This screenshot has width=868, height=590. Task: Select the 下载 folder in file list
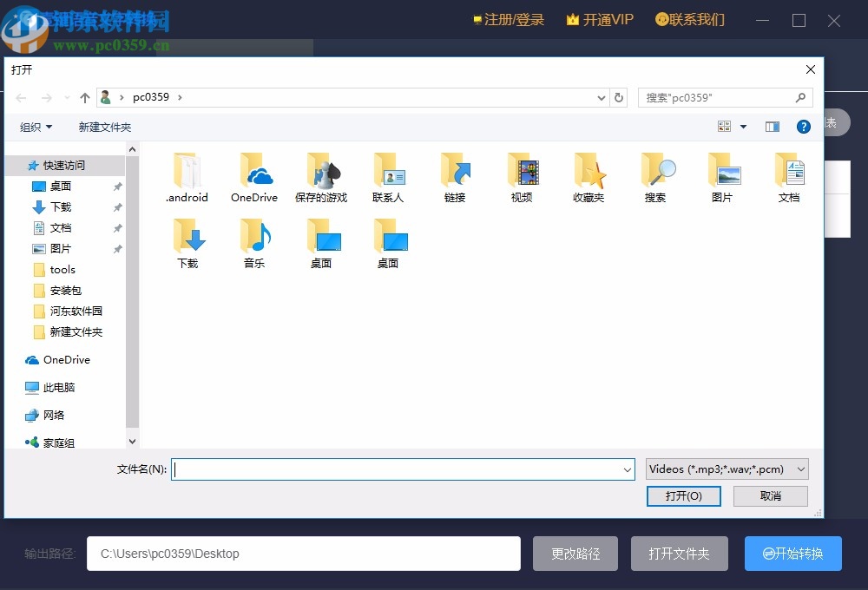187,244
